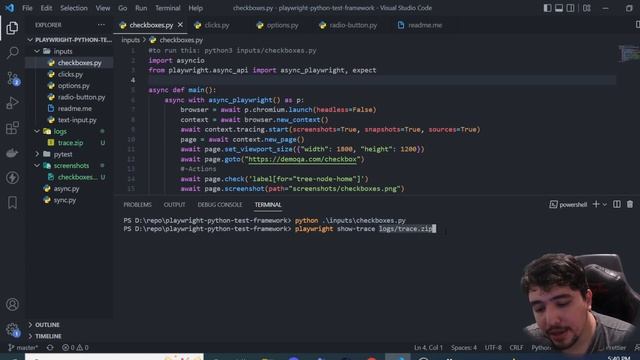This screenshot has width=640, height=360.
Task: Open the Run and Debug view
Action: [12, 103]
